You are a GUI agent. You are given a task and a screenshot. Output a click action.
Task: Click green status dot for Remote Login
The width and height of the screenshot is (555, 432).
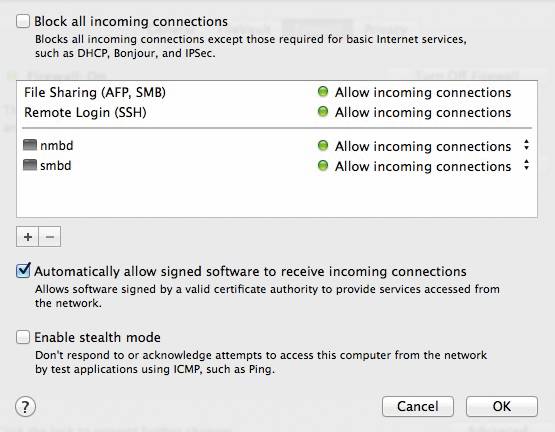click(323, 112)
